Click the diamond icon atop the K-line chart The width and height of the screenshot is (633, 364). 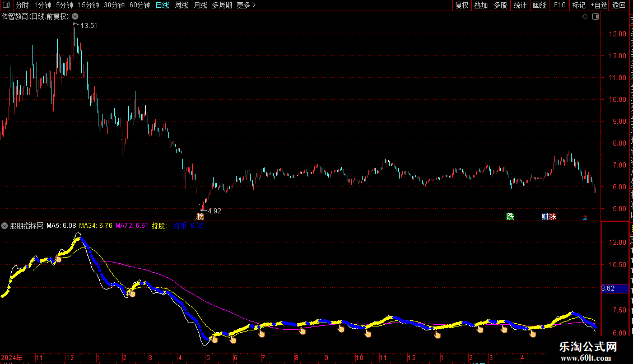coord(585,17)
